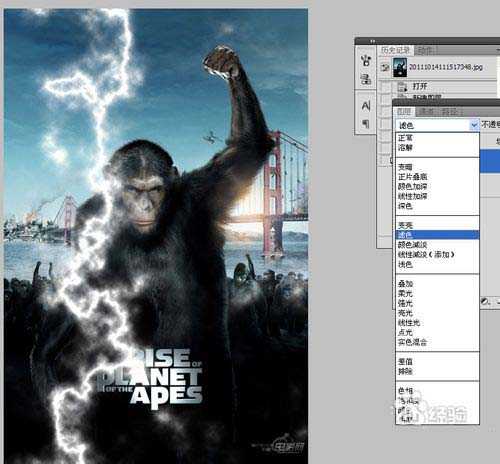Click the adjustment layer icon at Layers panel bottom
500x464 pixels.
click(x=485, y=302)
